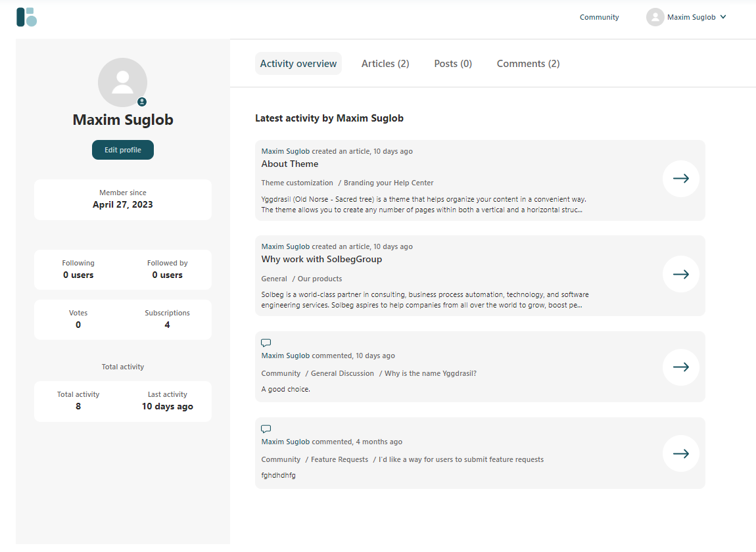
Task: Select the Activity overview tab
Action: click(298, 64)
